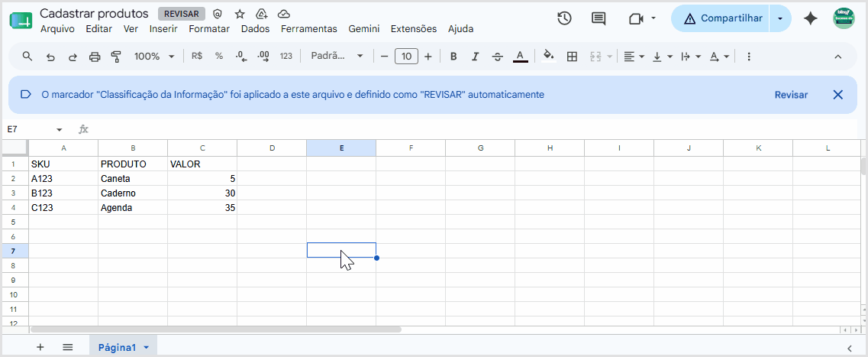Open the font family dropdown Padrã...
This screenshot has height=357, width=868.
coord(337,56)
